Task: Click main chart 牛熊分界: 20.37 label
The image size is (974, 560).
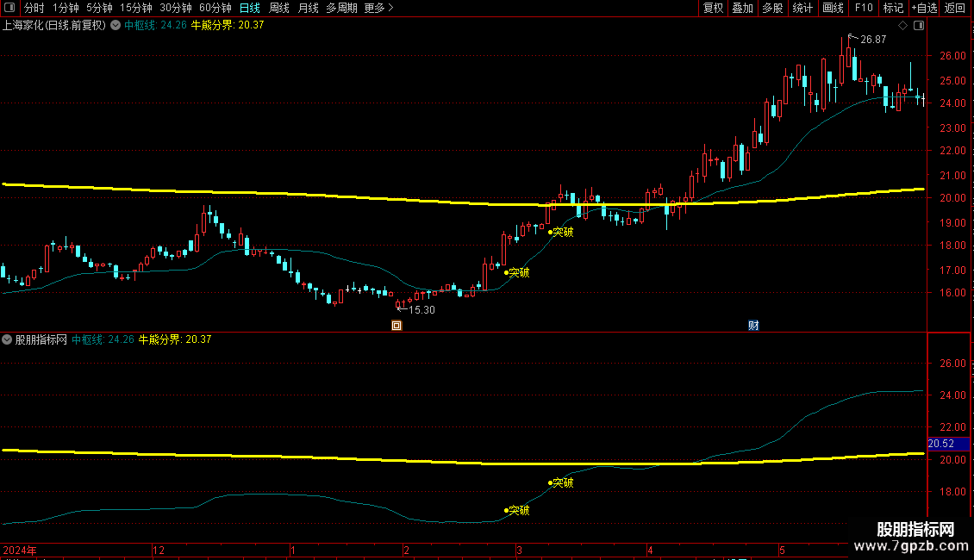Action: click(x=228, y=25)
